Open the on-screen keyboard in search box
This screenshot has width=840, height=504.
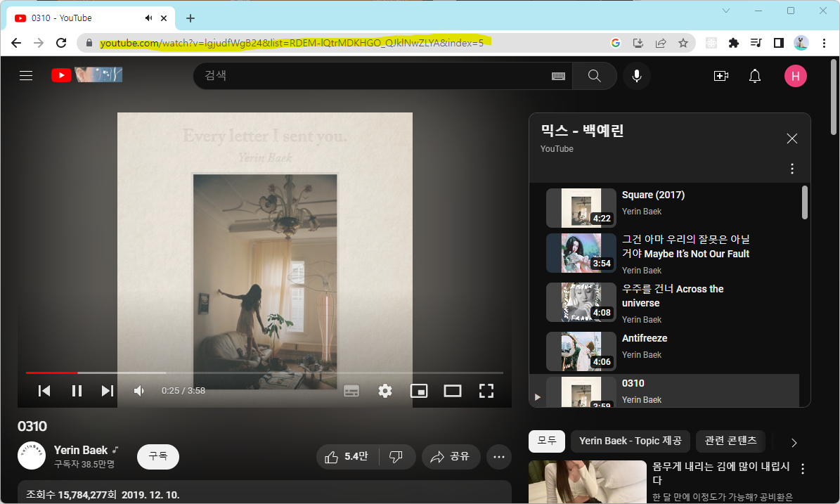(558, 76)
